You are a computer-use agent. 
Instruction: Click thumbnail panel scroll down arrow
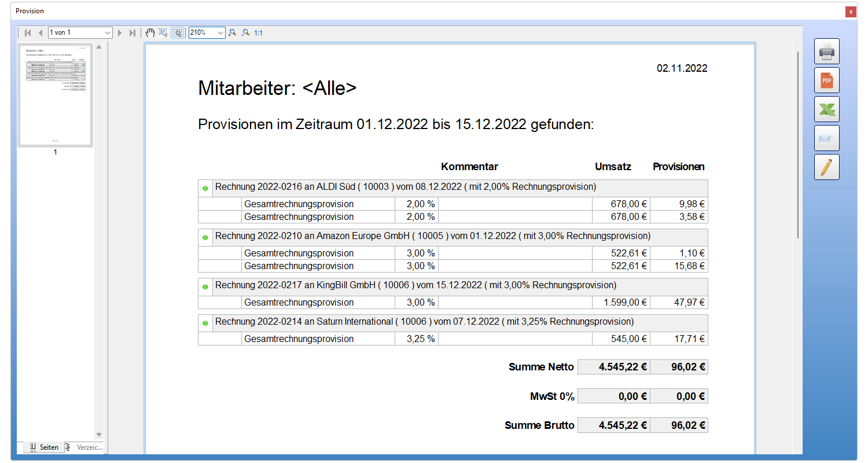point(98,434)
